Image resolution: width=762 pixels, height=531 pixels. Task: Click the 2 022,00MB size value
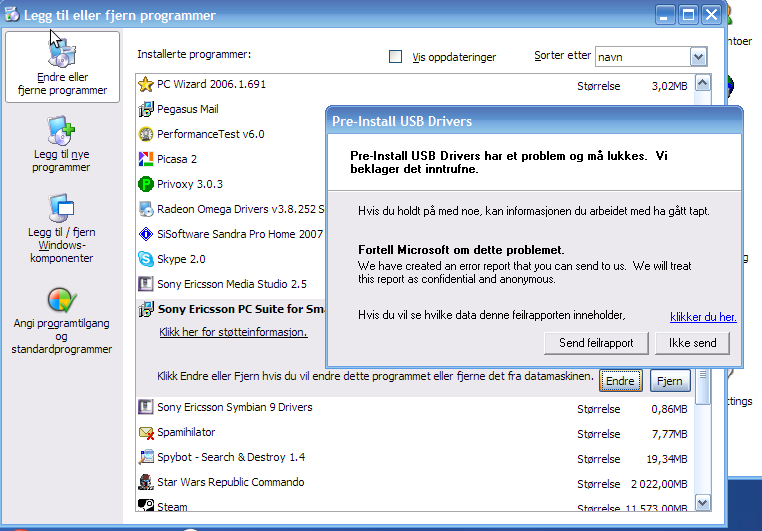tap(659, 484)
